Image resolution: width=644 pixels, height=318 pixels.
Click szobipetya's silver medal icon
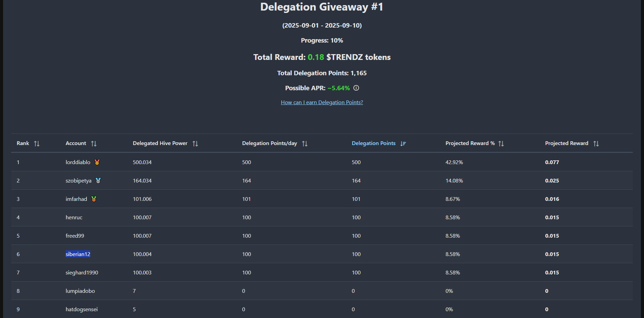tap(98, 180)
